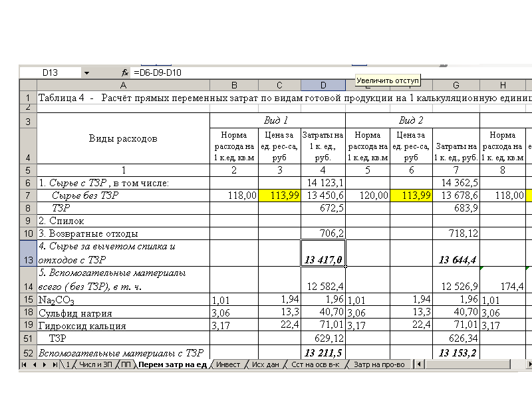Select "Виды расходов" header cell
The height and width of the screenshot is (399, 532).
[123, 138]
